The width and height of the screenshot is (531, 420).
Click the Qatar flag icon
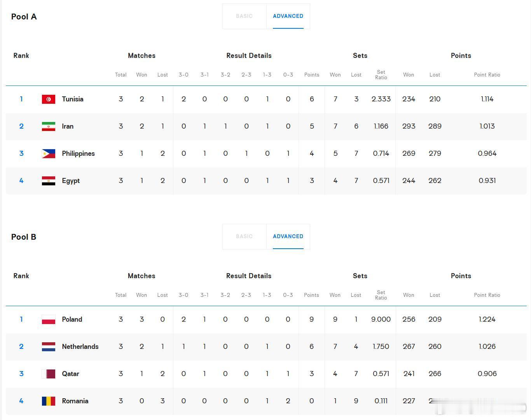pos(49,374)
